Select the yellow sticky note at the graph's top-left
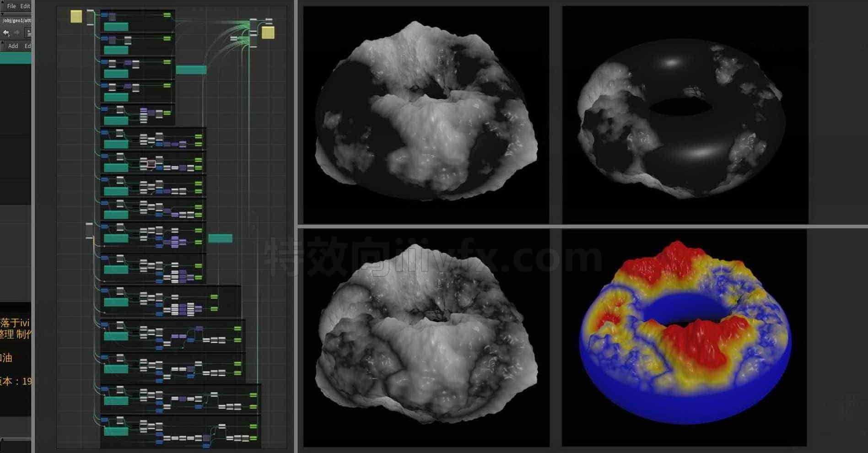The width and height of the screenshot is (868, 453). click(x=76, y=17)
